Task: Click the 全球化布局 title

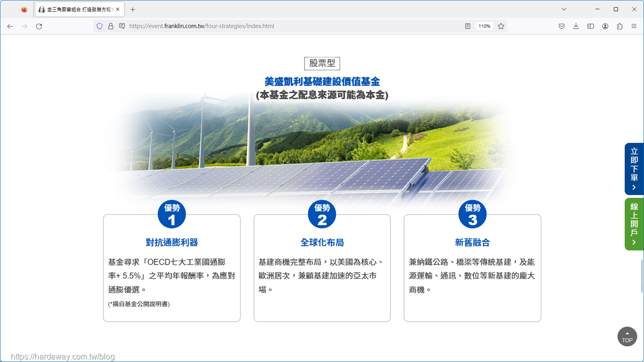Action: coord(322,242)
